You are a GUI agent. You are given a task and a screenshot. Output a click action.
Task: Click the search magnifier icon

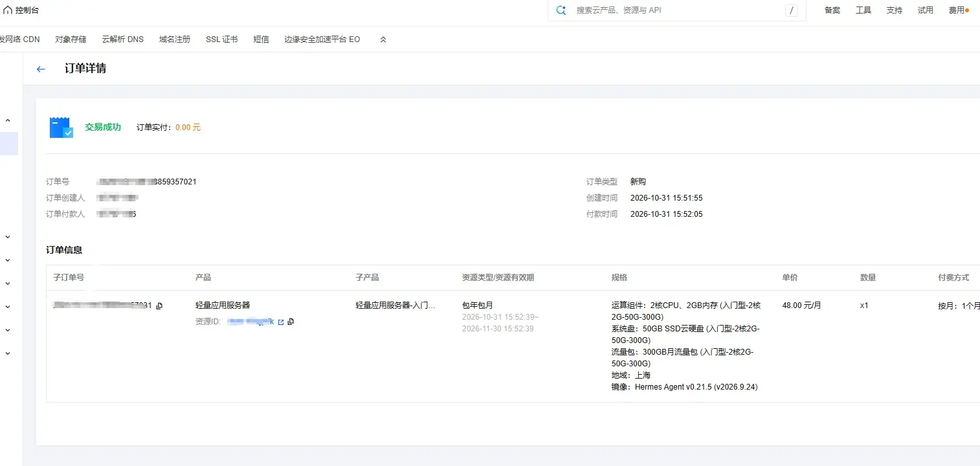[561, 10]
